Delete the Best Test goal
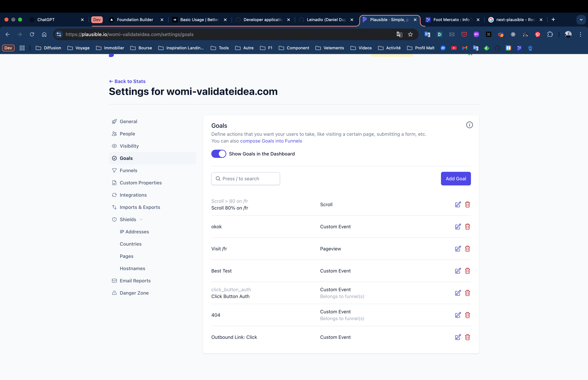 point(467,271)
